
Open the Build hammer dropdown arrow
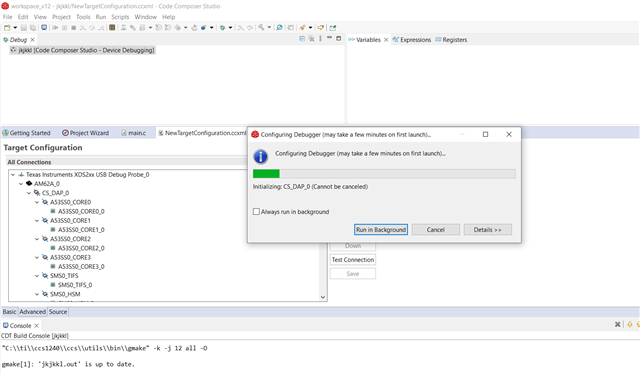coord(269,28)
